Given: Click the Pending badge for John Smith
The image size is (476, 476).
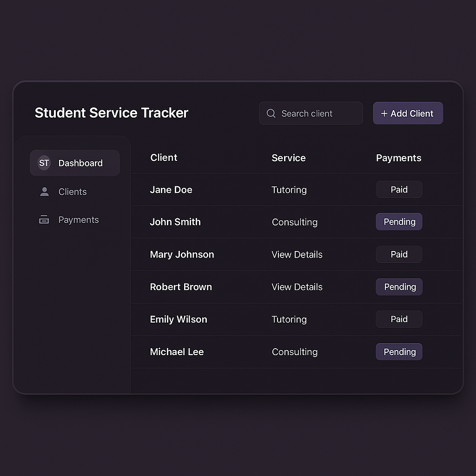Looking at the screenshot, I should point(399,222).
